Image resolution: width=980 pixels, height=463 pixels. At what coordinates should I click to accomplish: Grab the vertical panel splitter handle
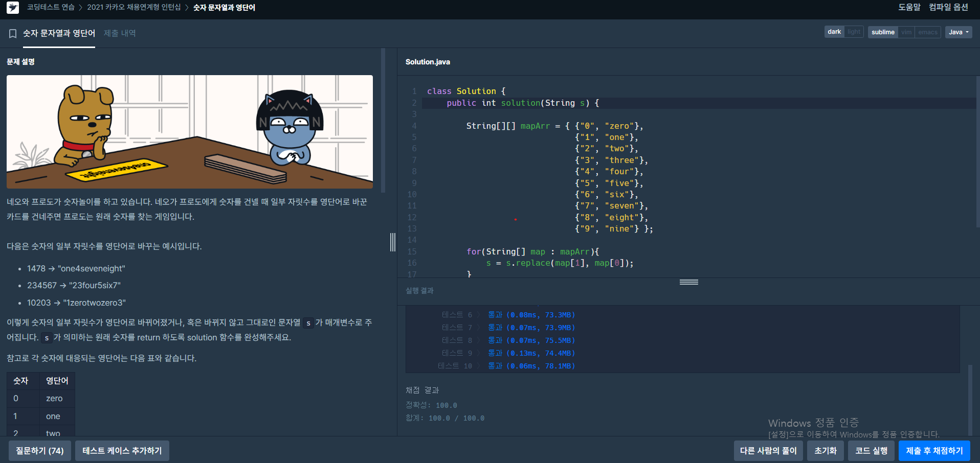(x=393, y=242)
